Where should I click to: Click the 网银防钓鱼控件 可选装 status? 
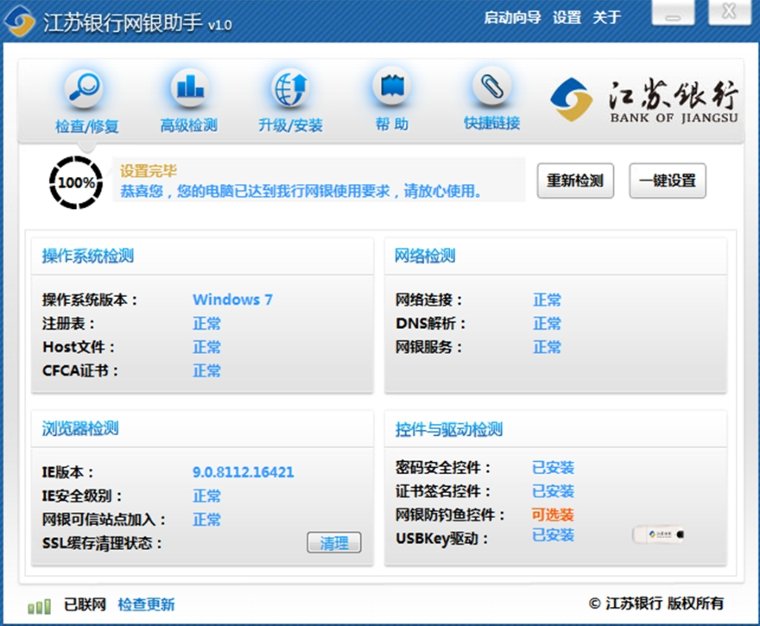[553, 515]
